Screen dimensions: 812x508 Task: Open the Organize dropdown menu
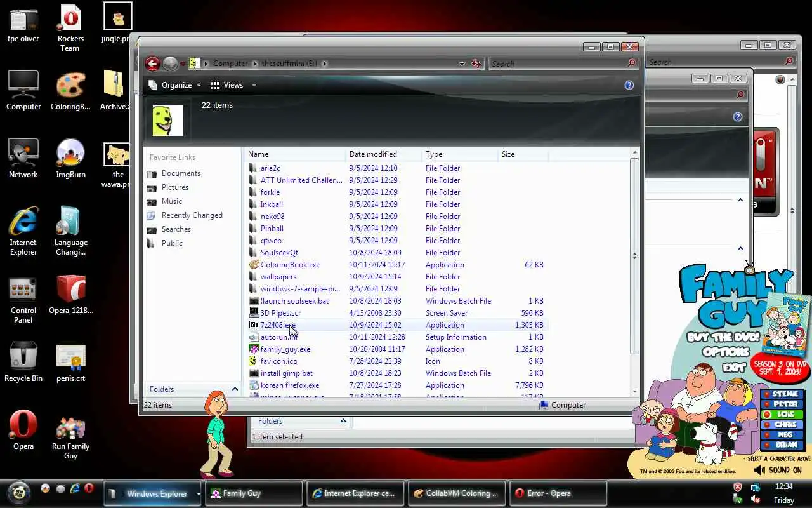(174, 85)
